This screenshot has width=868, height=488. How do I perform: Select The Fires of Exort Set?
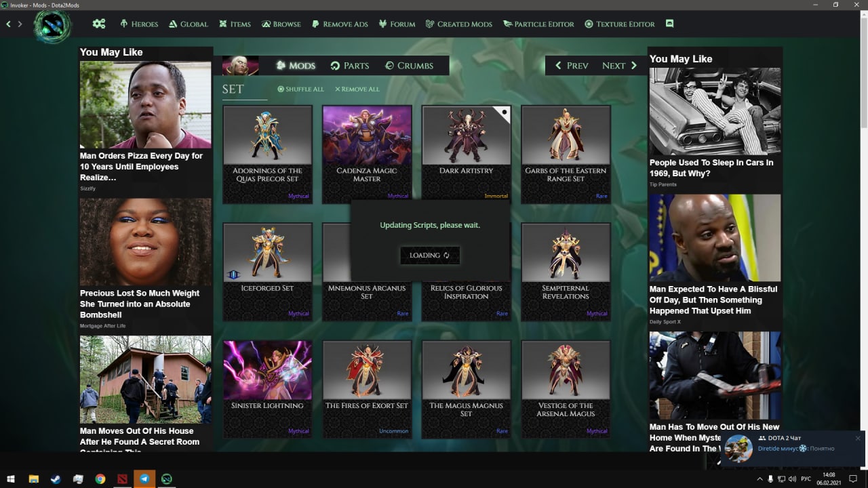(x=367, y=389)
